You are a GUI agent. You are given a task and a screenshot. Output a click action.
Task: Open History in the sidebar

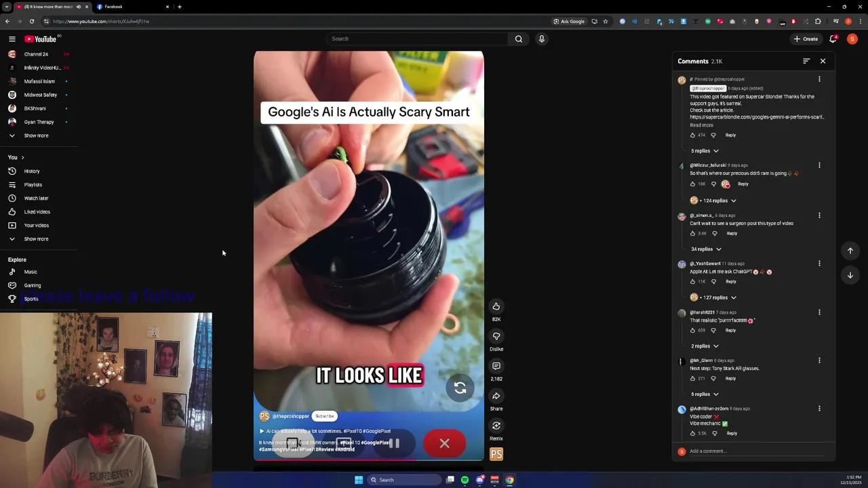pyautogui.click(x=32, y=171)
